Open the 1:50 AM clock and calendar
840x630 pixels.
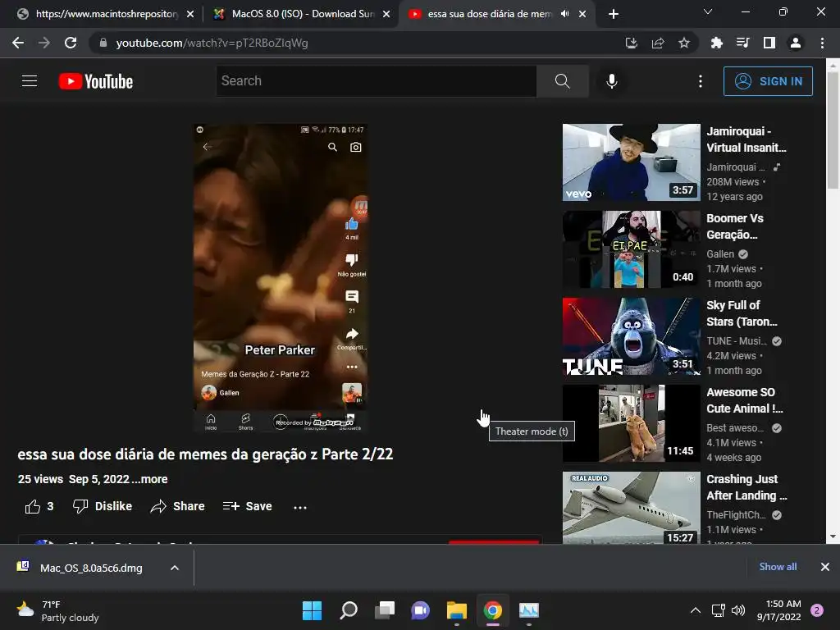(778, 610)
